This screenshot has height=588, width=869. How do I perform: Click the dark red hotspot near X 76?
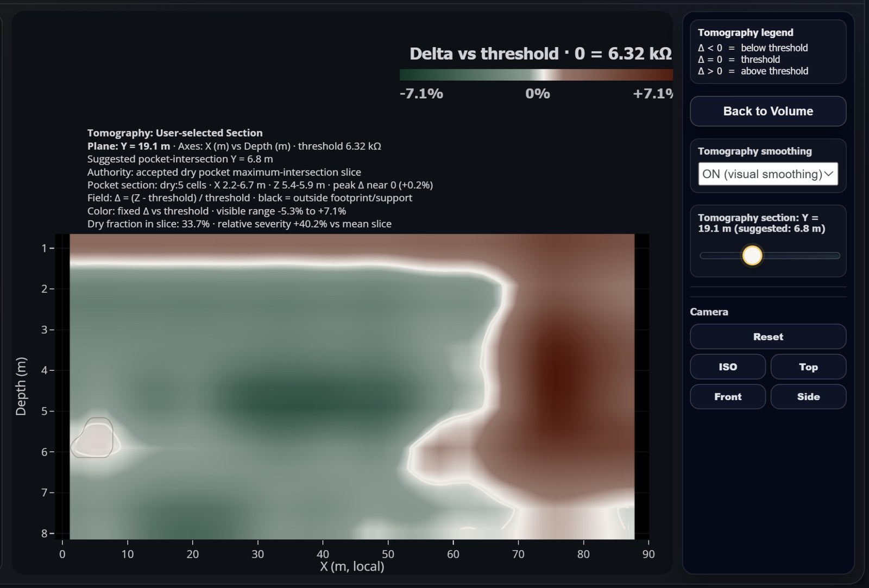[x=559, y=380]
